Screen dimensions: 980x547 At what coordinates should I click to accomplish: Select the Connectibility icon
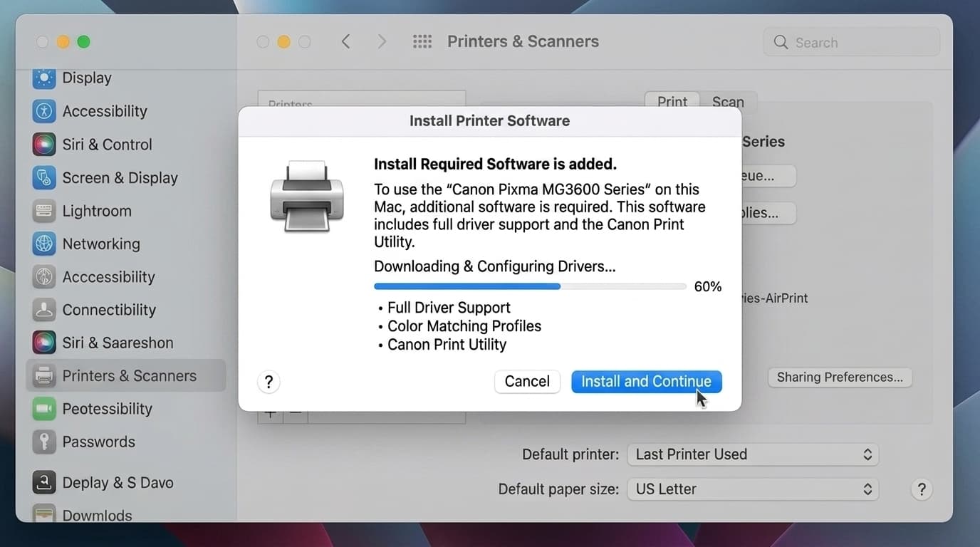tap(44, 310)
